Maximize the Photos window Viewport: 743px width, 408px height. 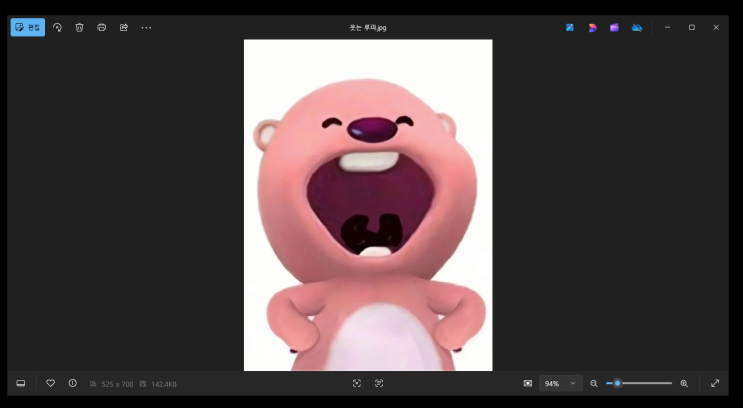[692, 27]
